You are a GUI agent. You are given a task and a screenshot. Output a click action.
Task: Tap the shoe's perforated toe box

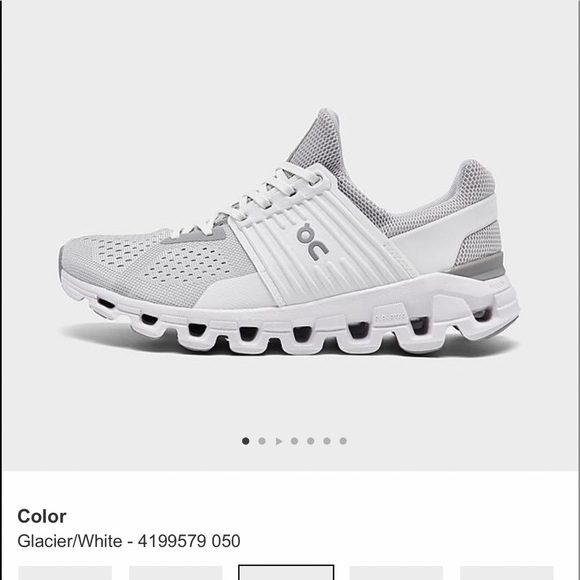point(148,263)
